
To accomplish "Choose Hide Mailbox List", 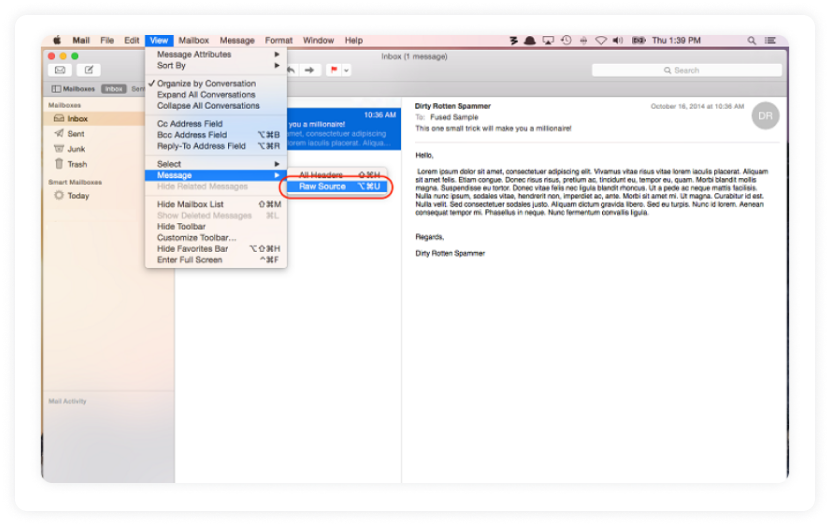I will [216, 204].
